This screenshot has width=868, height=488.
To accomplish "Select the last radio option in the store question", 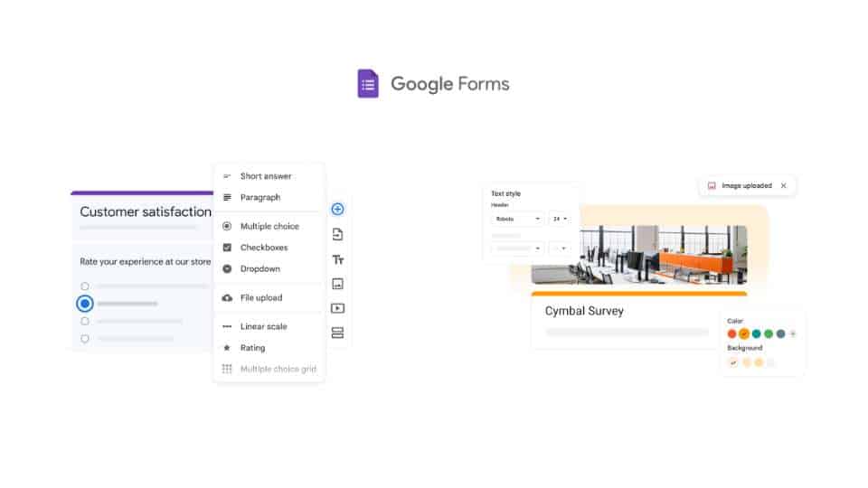I will click(85, 339).
